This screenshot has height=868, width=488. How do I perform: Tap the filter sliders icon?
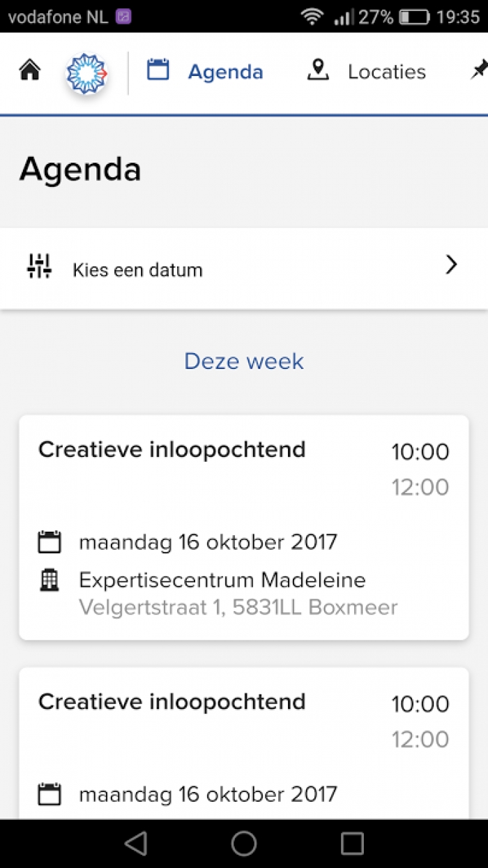click(x=39, y=267)
